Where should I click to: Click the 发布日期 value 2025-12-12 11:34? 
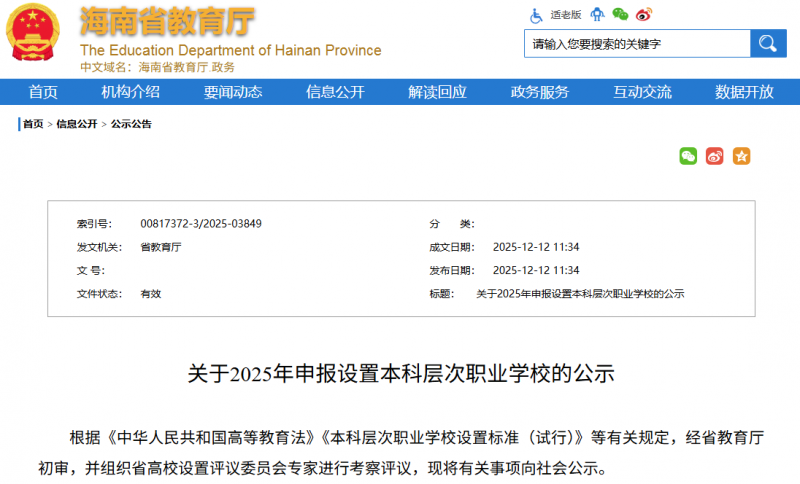(x=536, y=270)
